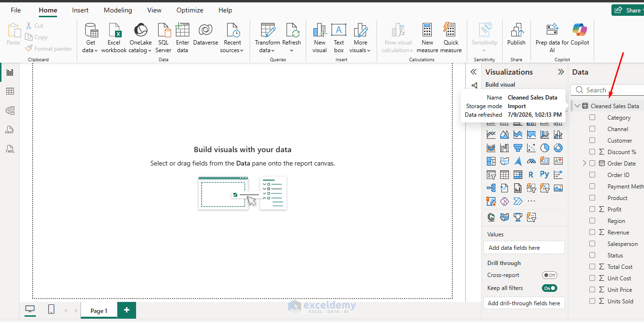Screen dimensions: 644x322
Task: Switch to the Modeling ribbon tab
Action: tap(118, 10)
